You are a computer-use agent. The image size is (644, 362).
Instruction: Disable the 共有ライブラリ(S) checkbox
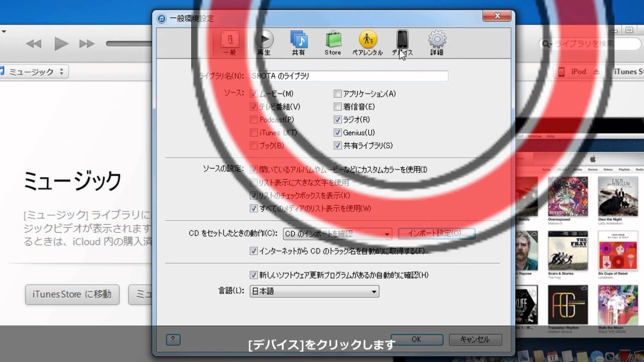pyautogui.click(x=338, y=146)
